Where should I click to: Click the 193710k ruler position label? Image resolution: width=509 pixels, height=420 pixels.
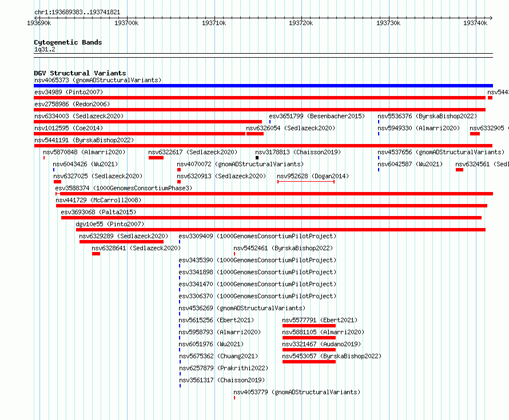point(213,23)
